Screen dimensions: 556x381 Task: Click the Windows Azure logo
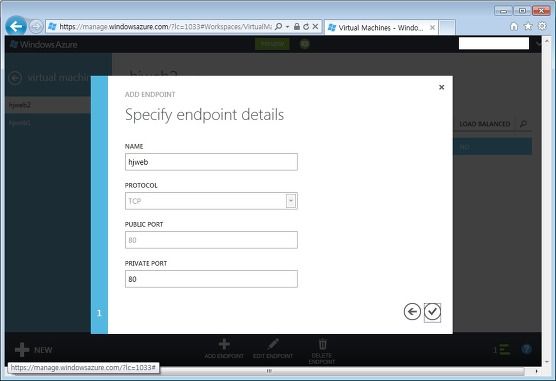click(x=44, y=44)
